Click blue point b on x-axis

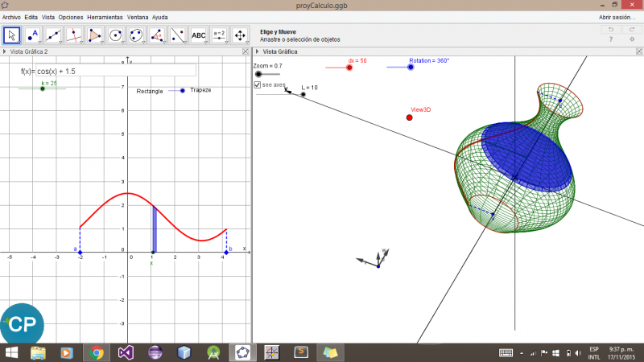pyautogui.click(x=226, y=253)
